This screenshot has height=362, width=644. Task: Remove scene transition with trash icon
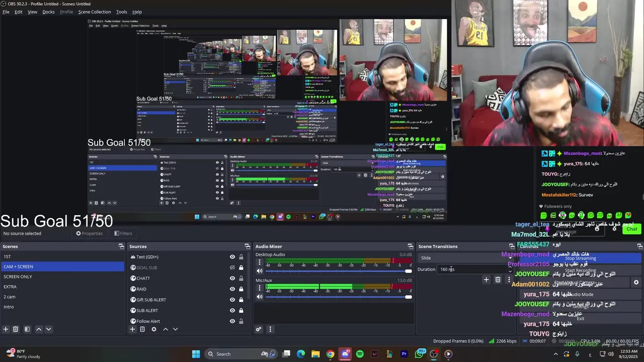(498, 280)
